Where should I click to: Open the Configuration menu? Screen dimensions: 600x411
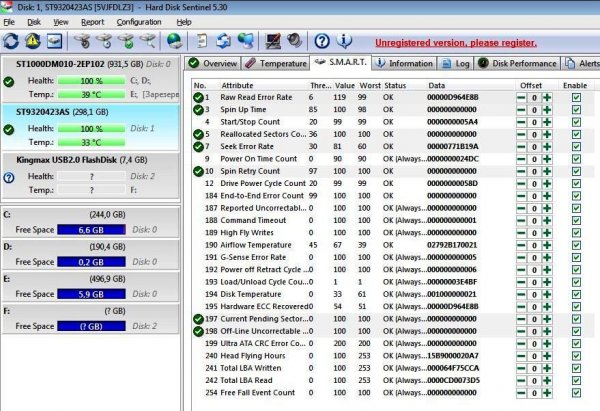[138, 21]
